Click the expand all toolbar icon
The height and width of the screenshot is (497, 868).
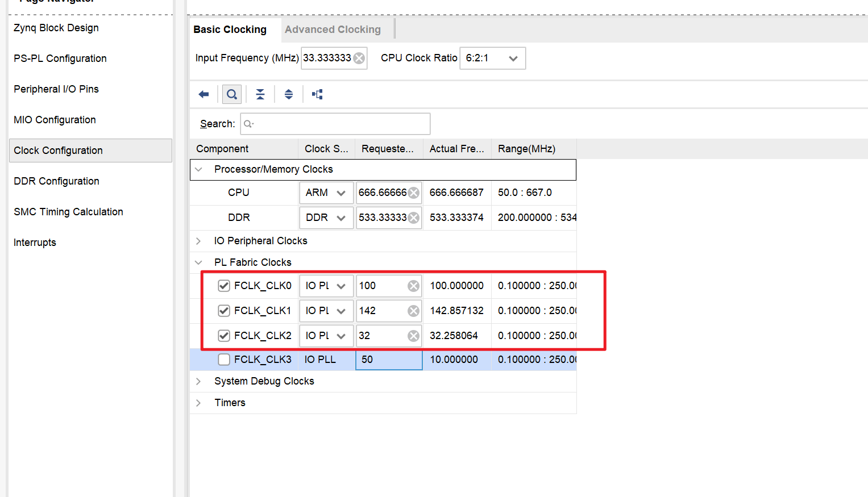pyautogui.click(x=289, y=94)
